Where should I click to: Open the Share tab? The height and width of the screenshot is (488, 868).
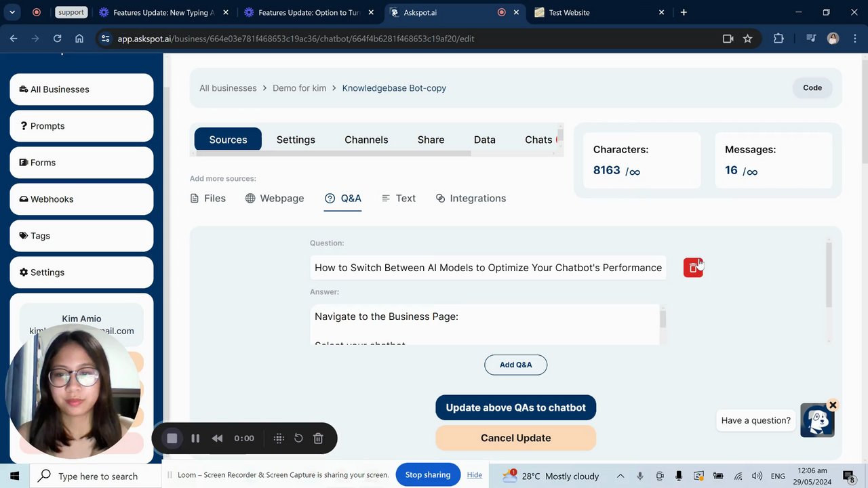tap(431, 140)
